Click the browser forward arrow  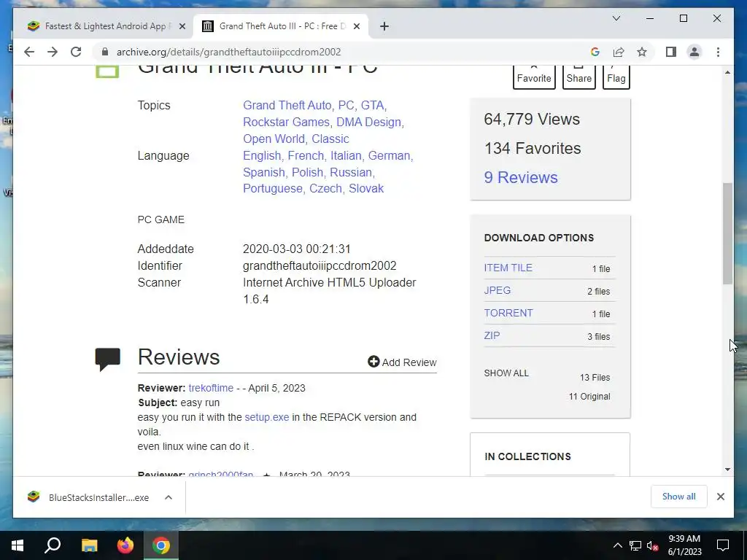coord(53,52)
